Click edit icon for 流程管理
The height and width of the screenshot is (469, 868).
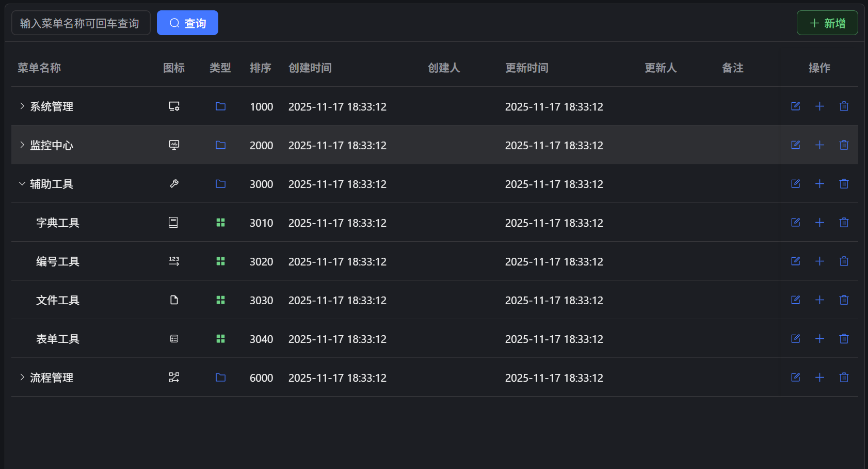click(x=795, y=378)
